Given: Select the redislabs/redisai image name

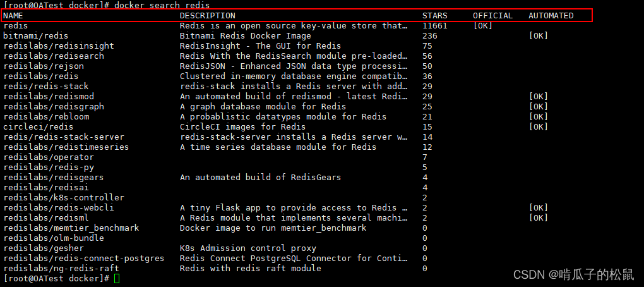Looking at the screenshot, I should click(46, 188).
